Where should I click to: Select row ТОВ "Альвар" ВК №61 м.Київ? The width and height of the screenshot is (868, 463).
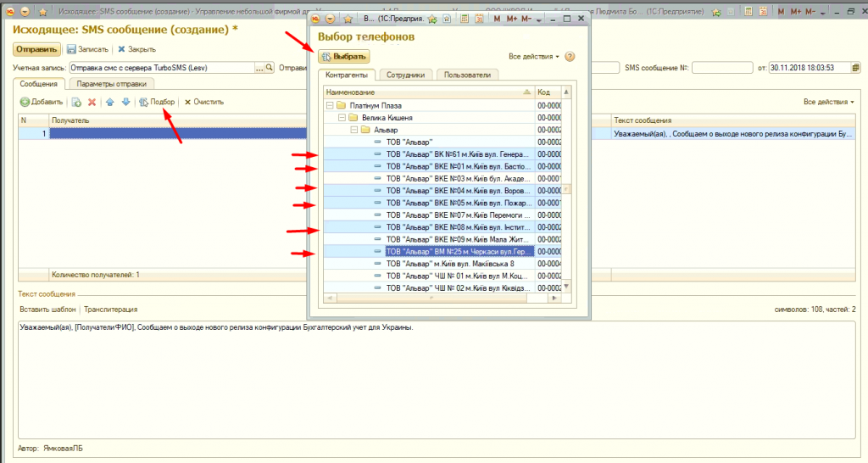[442, 154]
